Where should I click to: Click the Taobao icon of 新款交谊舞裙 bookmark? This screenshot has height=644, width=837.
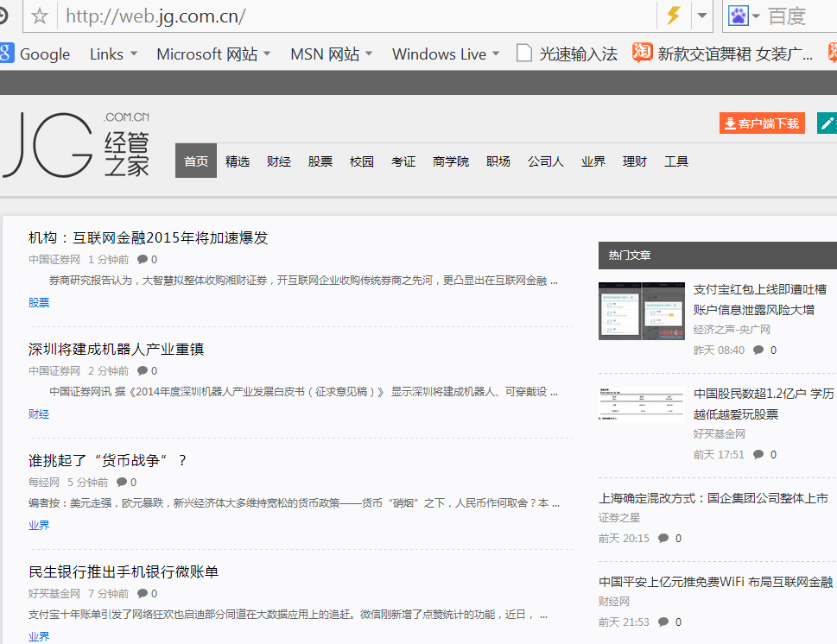point(642,53)
